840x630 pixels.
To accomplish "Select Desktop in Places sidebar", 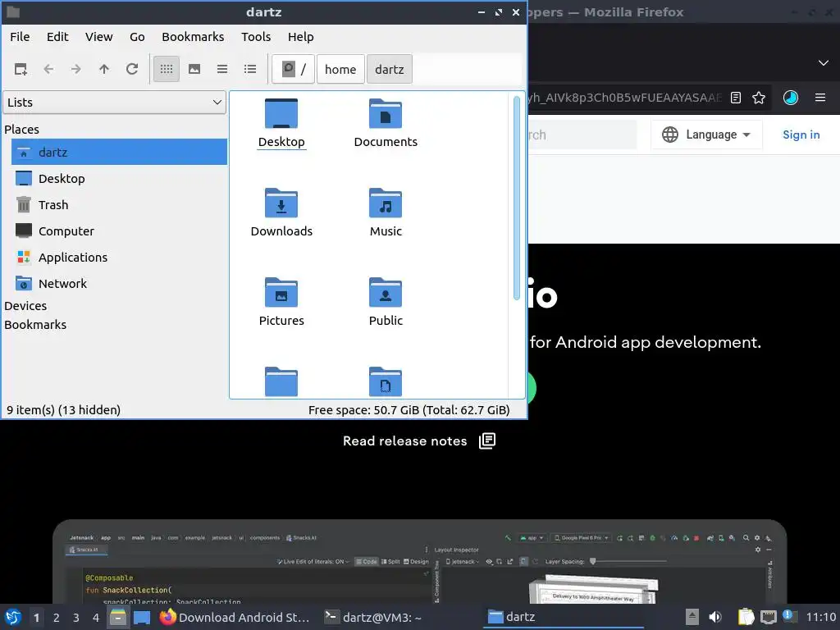I will pyautogui.click(x=119, y=178).
